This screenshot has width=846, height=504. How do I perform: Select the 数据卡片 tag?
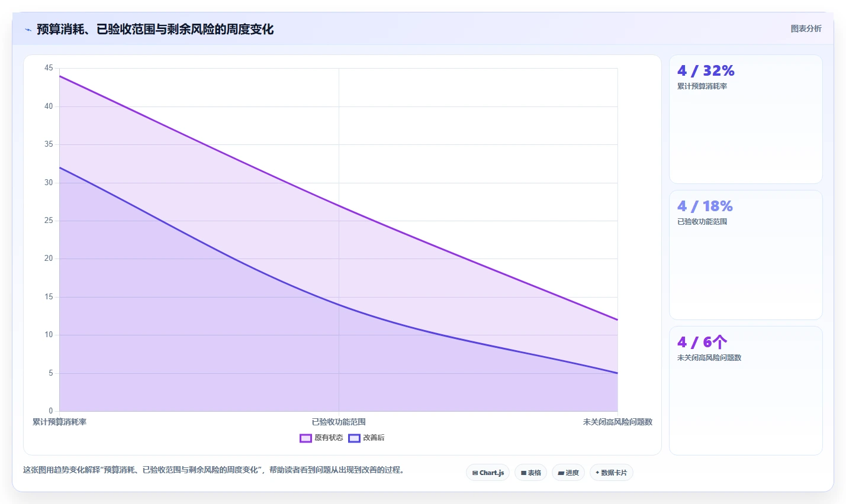click(x=611, y=473)
